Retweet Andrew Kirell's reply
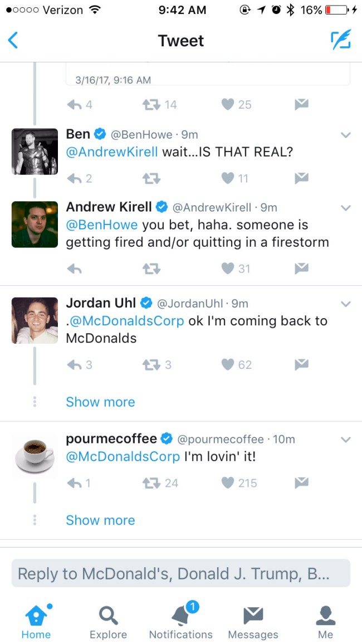 coord(151,269)
